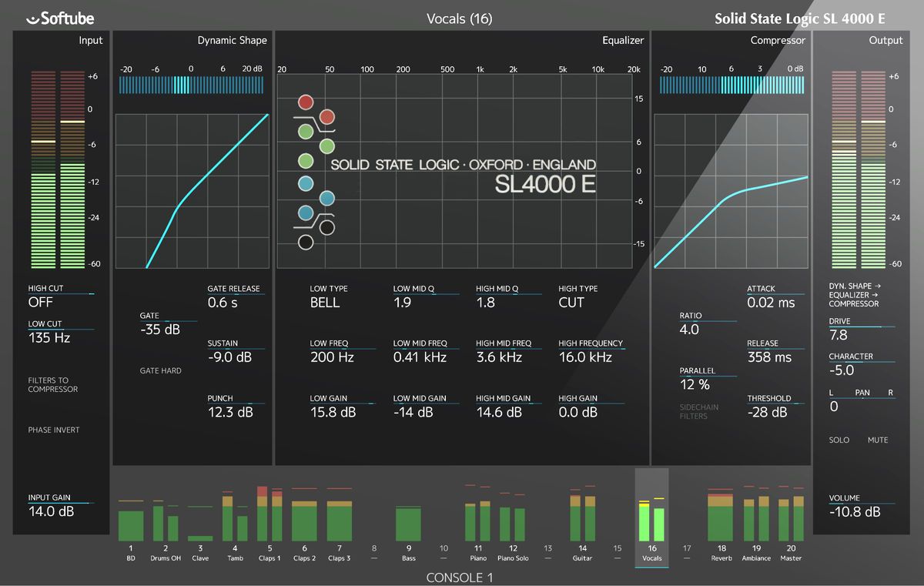Click the Low Cut 135 Hz value

click(x=50, y=337)
